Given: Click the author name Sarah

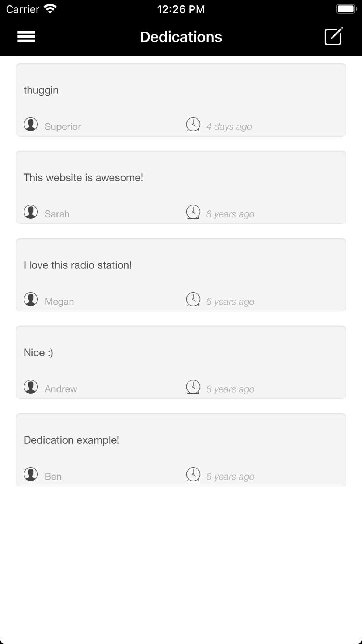Looking at the screenshot, I should click(x=57, y=214).
